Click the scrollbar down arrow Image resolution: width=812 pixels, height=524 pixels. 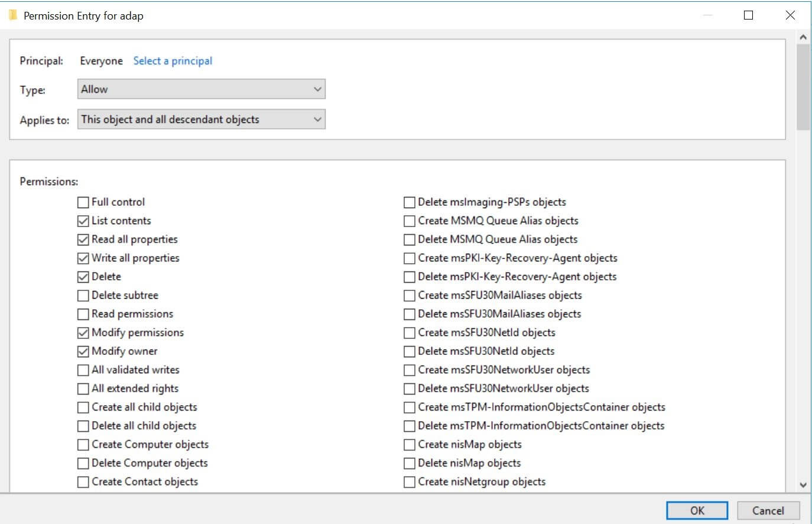[803, 485]
